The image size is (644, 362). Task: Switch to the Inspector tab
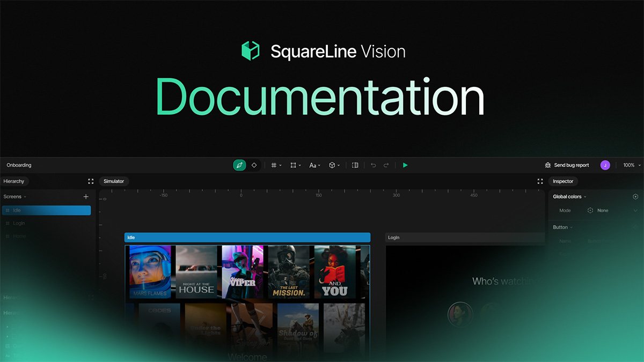point(563,181)
